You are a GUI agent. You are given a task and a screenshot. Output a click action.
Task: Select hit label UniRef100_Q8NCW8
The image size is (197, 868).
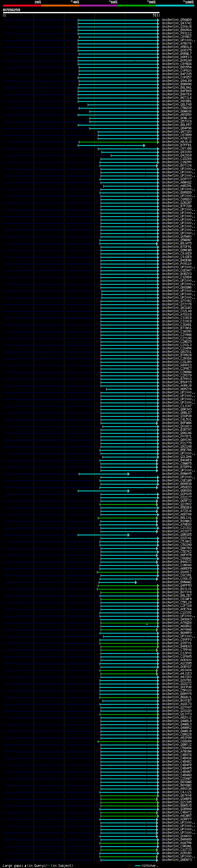pyautogui.click(x=177, y=250)
